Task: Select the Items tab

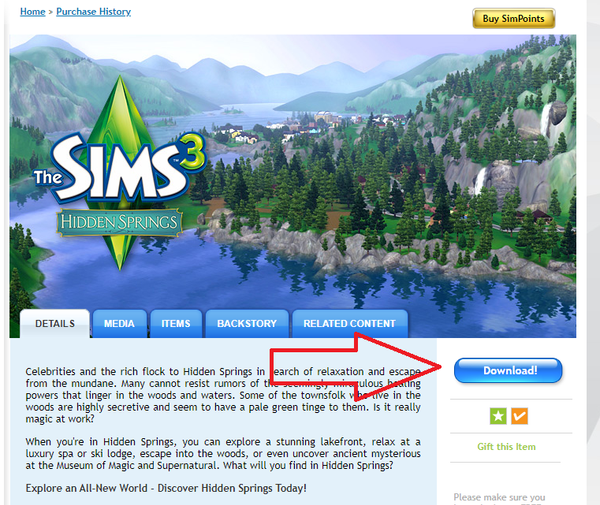Action: click(x=176, y=324)
